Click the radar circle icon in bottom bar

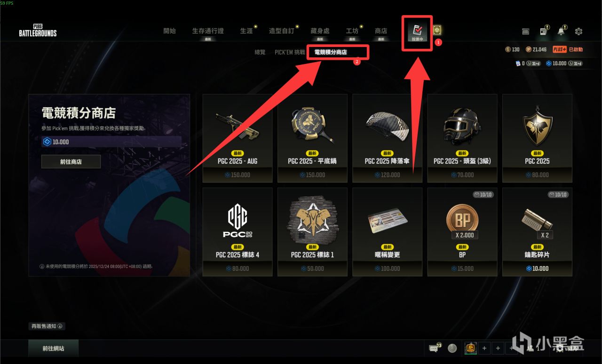point(452,348)
